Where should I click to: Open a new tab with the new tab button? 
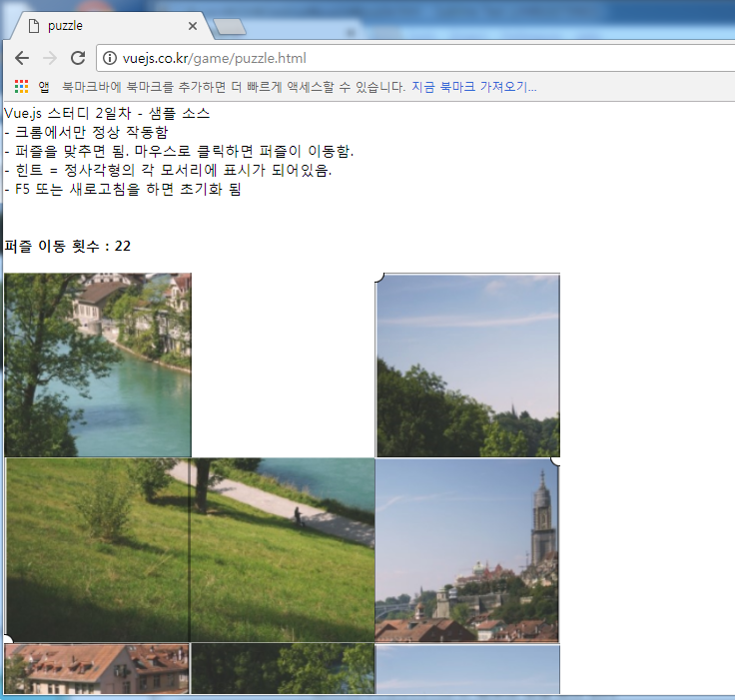coord(230,27)
